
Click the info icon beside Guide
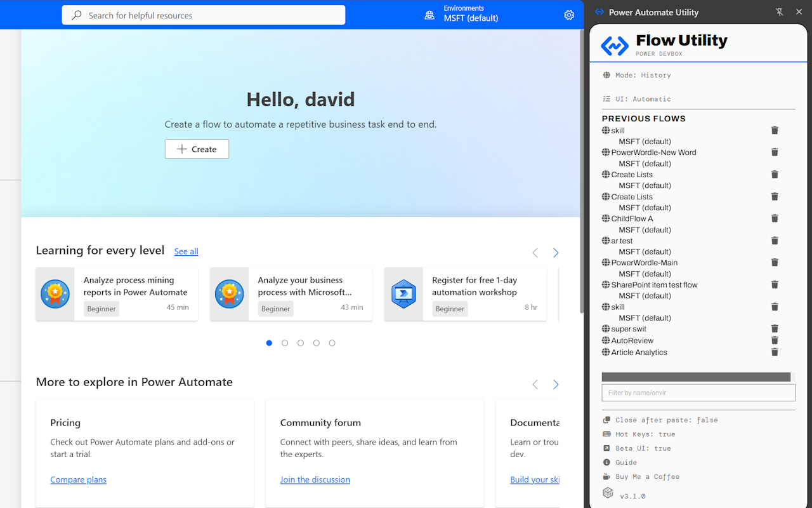(x=606, y=462)
